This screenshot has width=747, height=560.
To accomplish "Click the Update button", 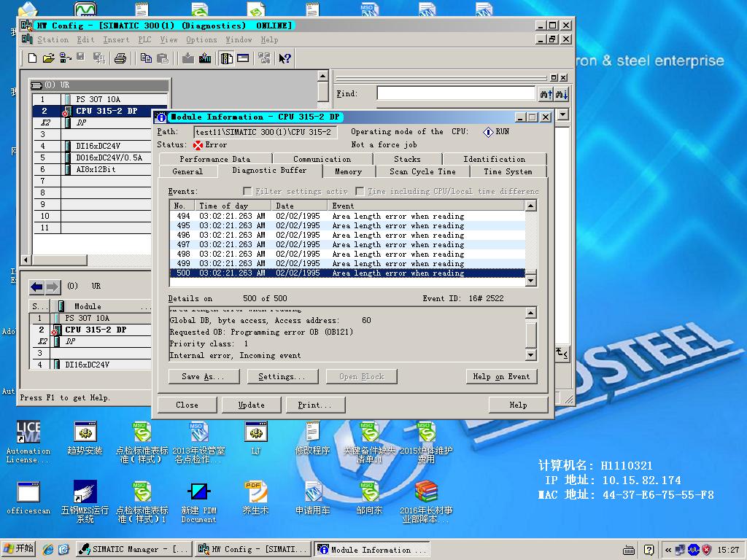I will (x=251, y=405).
